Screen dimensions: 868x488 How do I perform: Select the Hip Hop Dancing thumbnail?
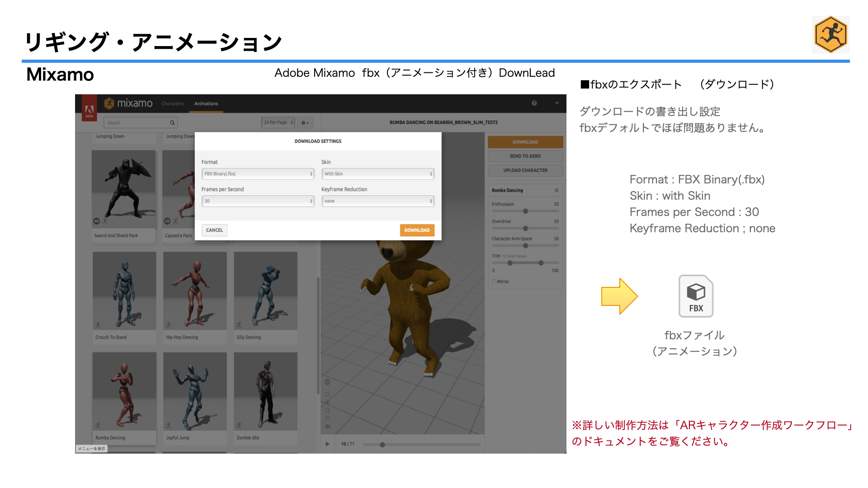tap(195, 291)
